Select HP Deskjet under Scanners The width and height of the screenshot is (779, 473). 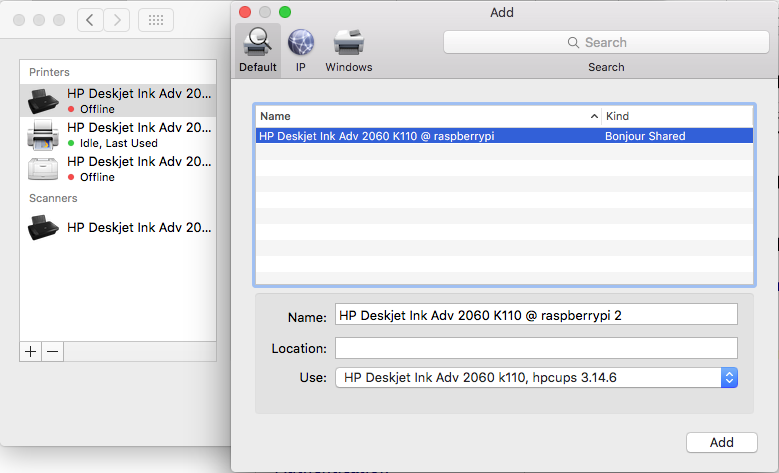pos(118,228)
